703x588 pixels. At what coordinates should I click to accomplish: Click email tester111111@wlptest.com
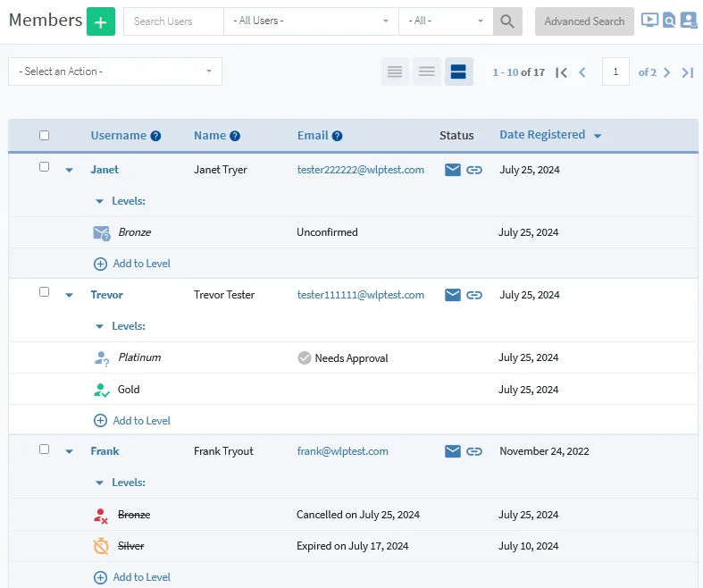tap(361, 295)
